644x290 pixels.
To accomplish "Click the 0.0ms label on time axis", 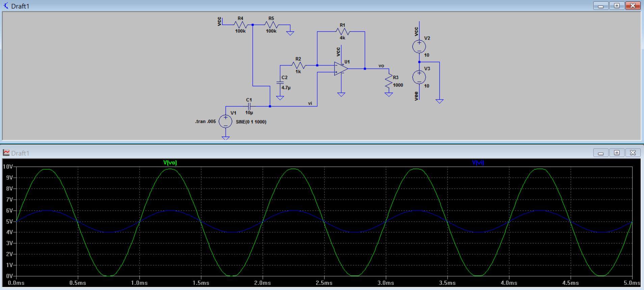I will (x=16, y=283).
